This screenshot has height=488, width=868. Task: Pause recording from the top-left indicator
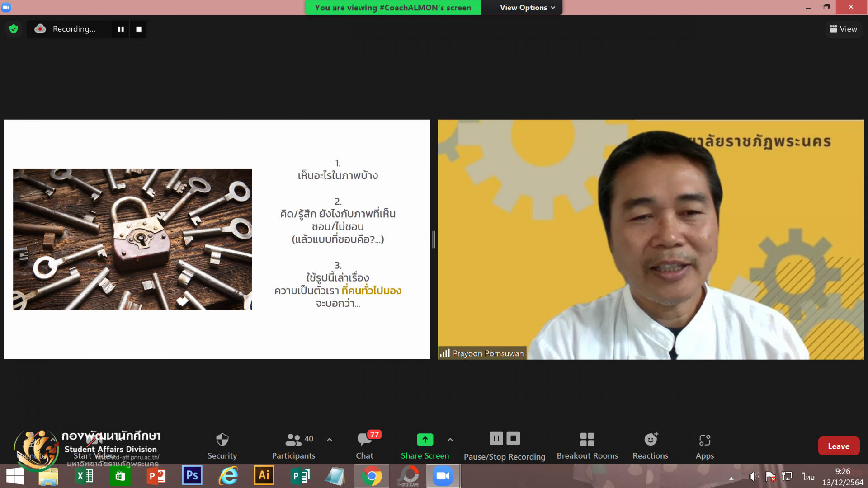pyautogui.click(x=121, y=29)
